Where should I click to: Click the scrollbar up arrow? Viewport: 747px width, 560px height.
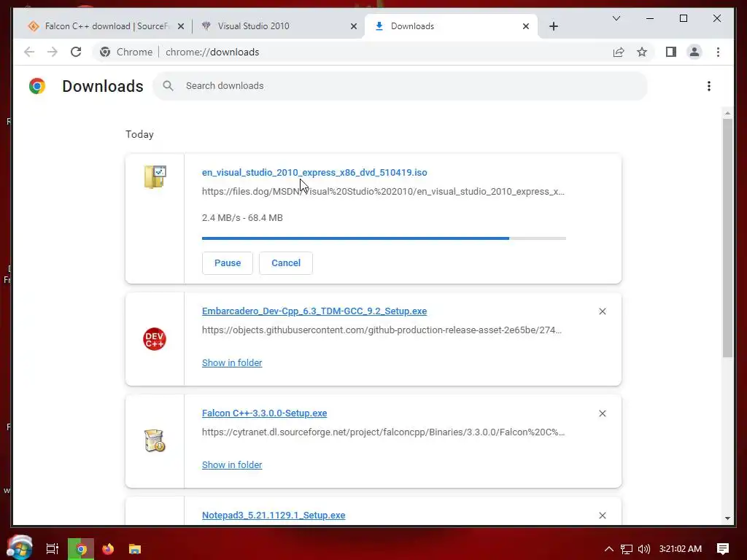point(727,113)
